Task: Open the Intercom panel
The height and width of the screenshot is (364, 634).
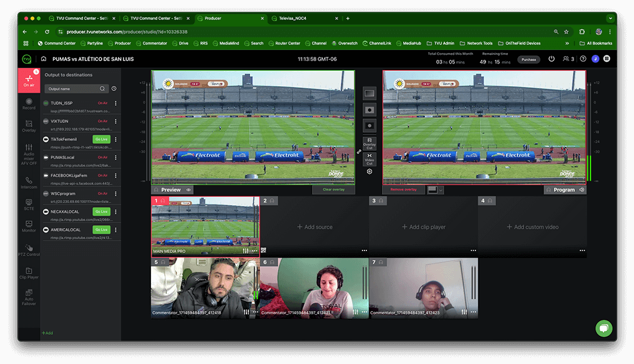Action: point(29,183)
